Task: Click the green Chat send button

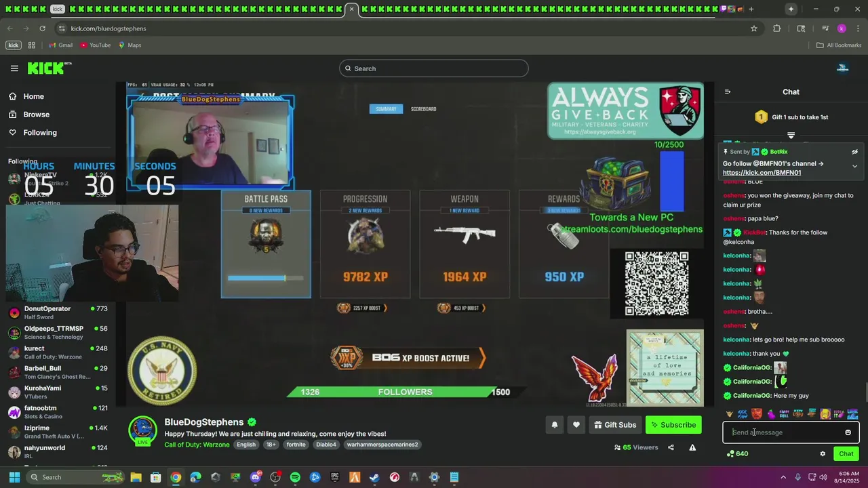Action: click(846, 453)
